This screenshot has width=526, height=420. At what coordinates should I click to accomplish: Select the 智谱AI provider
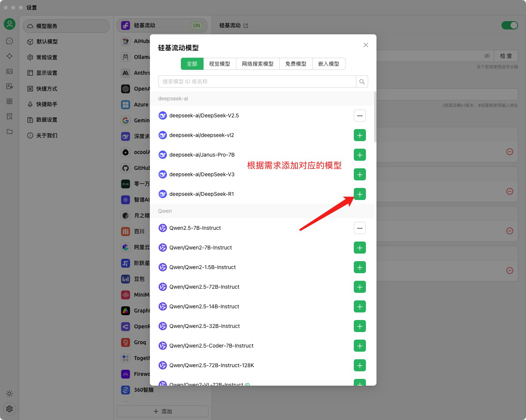134,200
